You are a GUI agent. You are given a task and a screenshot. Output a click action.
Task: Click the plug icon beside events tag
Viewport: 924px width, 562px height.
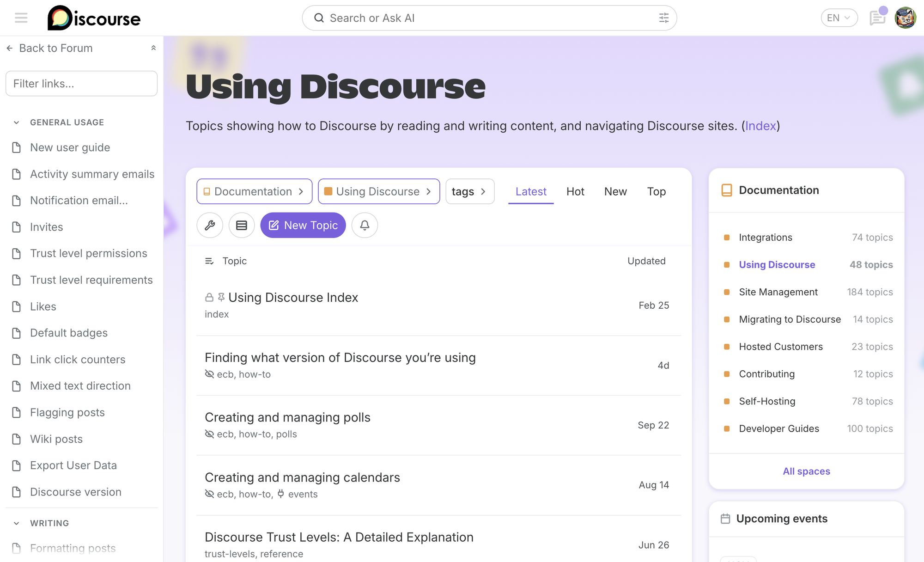click(x=280, y=494)
